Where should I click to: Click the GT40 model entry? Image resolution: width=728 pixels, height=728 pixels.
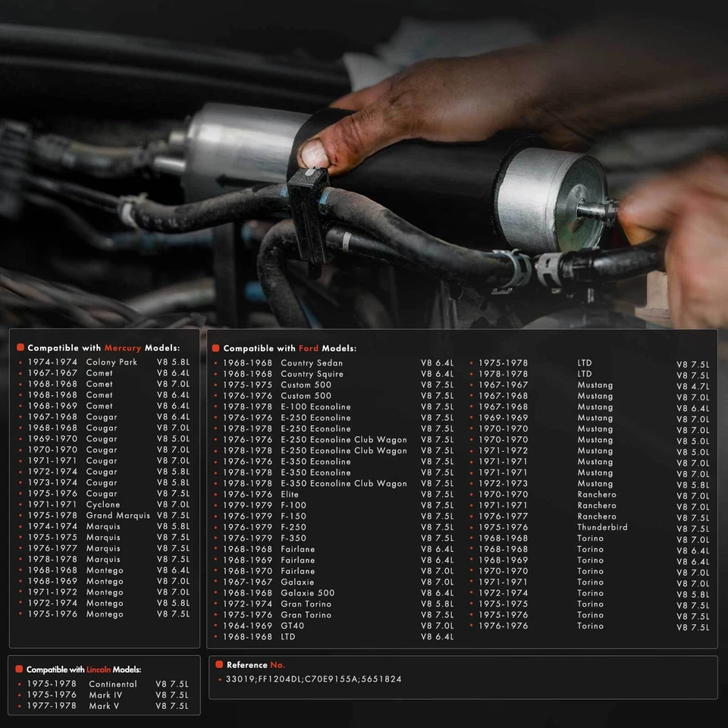(293, 626)
